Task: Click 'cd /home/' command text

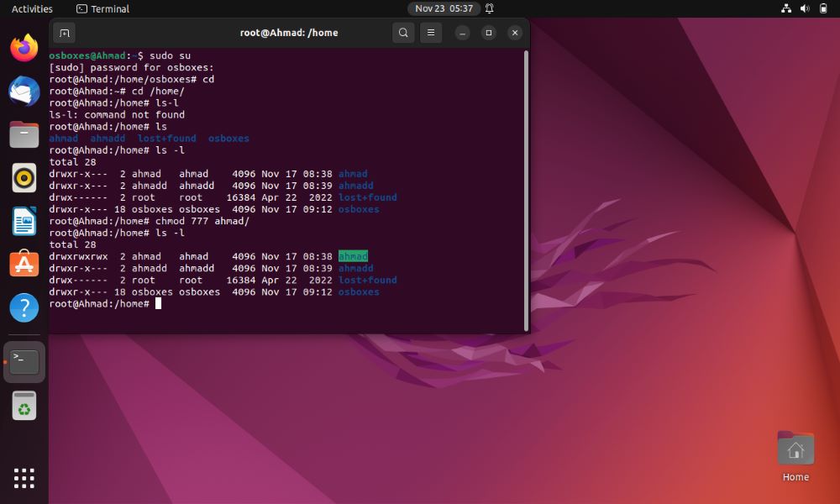Action: pos(158,91)
